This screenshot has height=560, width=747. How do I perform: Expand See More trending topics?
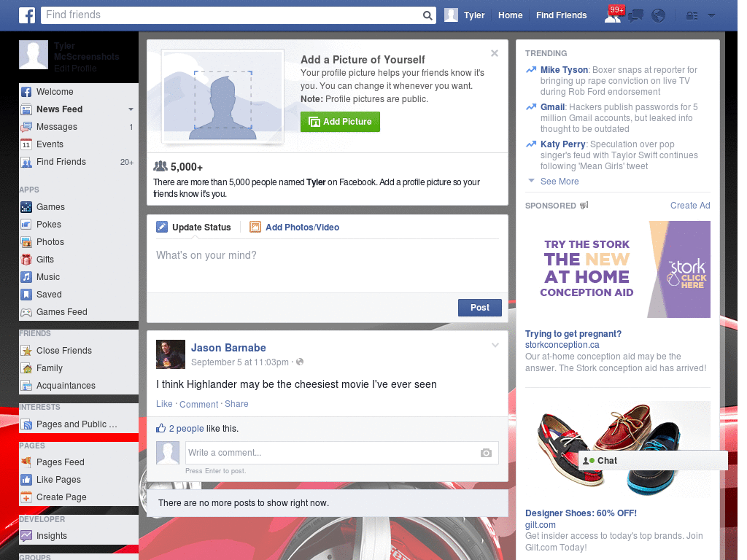560,182
